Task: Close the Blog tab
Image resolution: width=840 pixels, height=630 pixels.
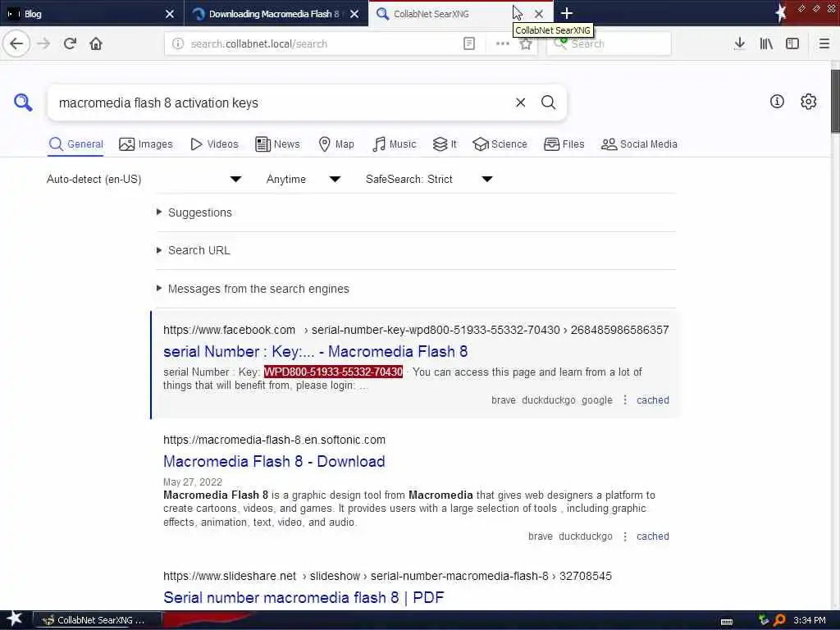Action: (170, 14)
